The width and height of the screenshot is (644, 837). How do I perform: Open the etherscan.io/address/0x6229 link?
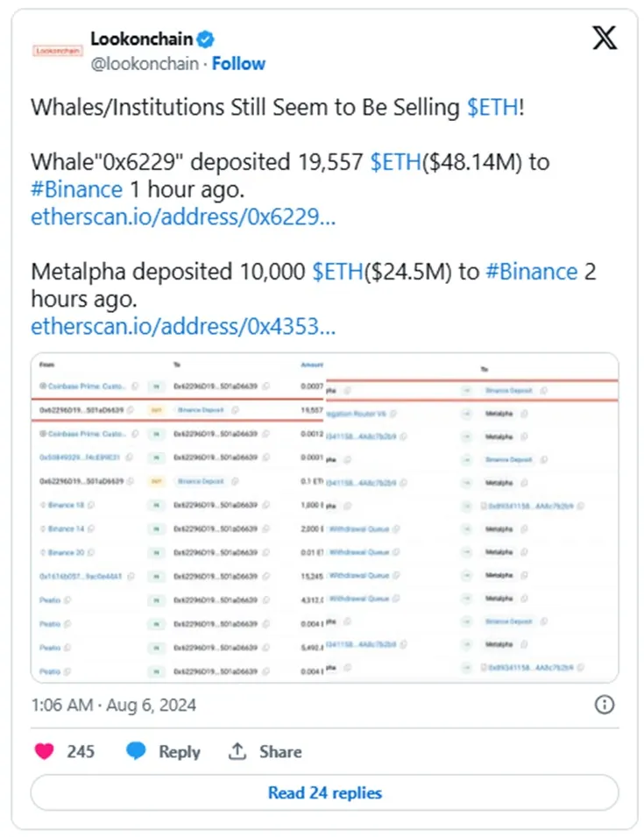click(183, 217)
